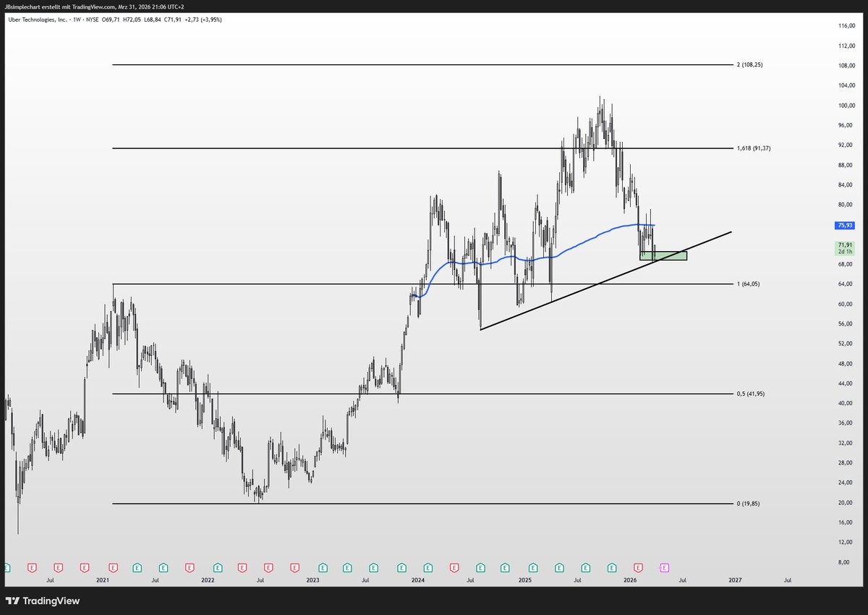Click the 2023 label on time axis

tap(312, 580)
